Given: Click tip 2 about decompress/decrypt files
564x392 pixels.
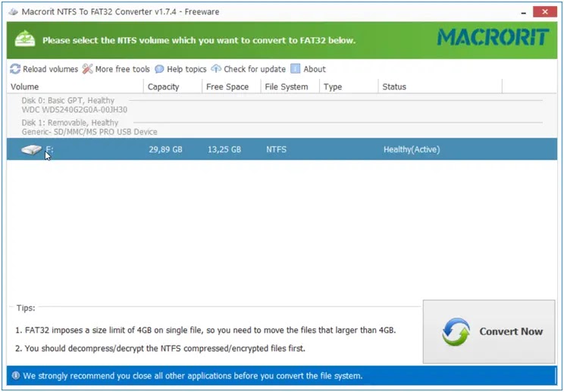Looking at the screenshot, I should coord(160,349).
